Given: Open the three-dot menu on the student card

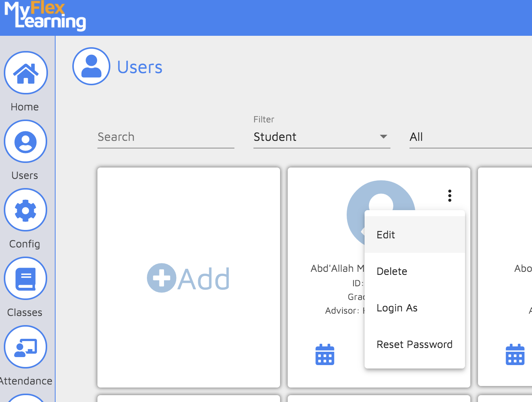Looking at the screenshot, I should click(449, 196).
